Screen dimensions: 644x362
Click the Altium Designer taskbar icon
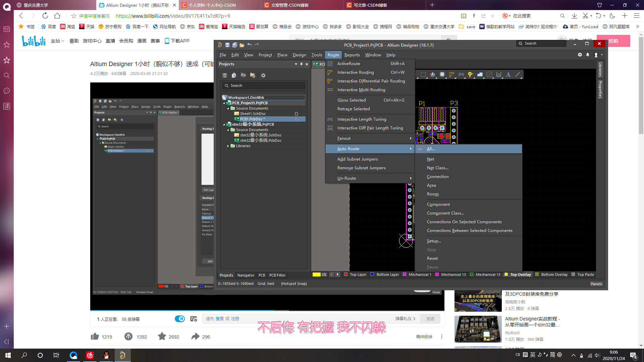tap(122, 355)
